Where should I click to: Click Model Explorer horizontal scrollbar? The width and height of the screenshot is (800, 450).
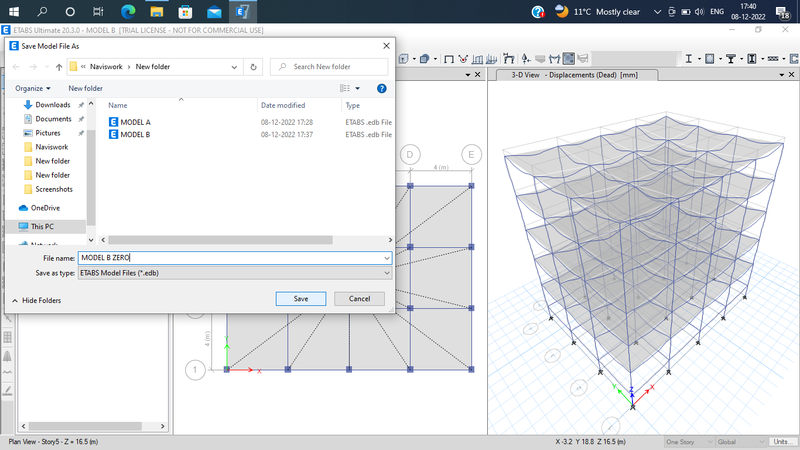(85, 426)
